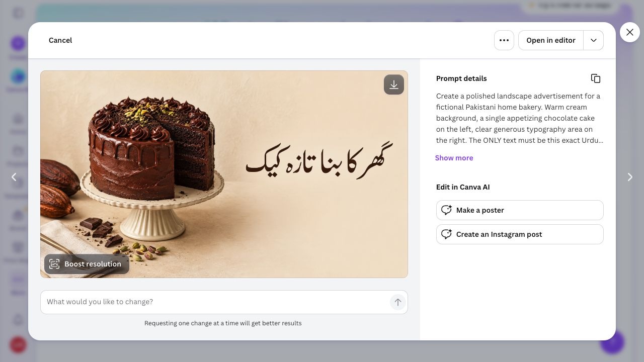Click the 'Requesting one change at a time' hint
The width and height of the screenshot is (644, 362).
pos(223,323)
